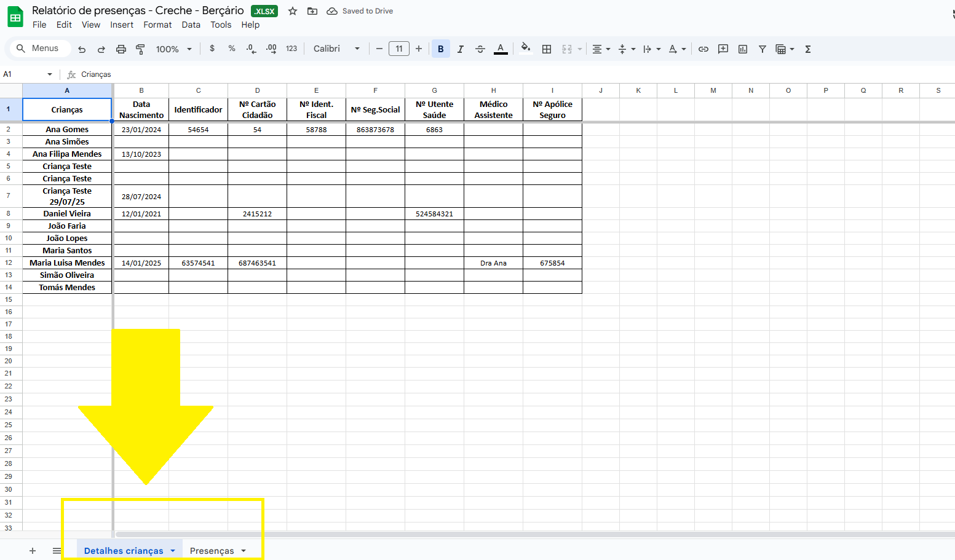Viewport: 955px width, 560px height.
Task: Open the horizontal align dropdown
Action: [601, 49]
